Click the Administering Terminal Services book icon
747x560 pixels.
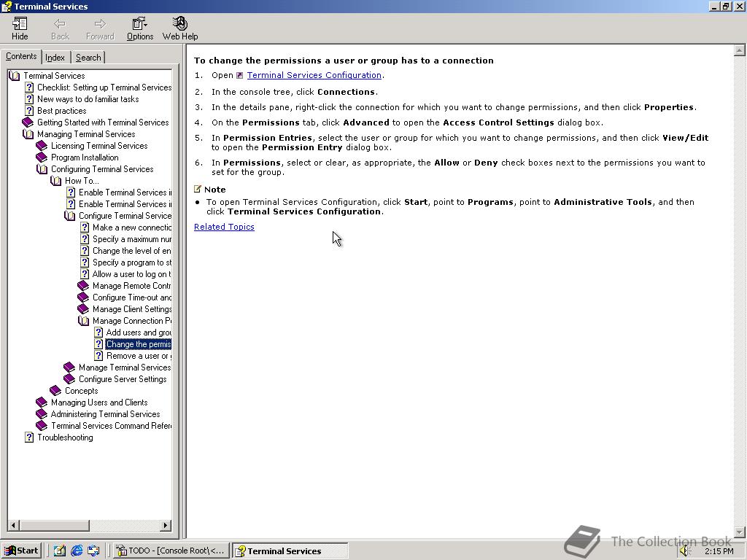coord(42,414)
